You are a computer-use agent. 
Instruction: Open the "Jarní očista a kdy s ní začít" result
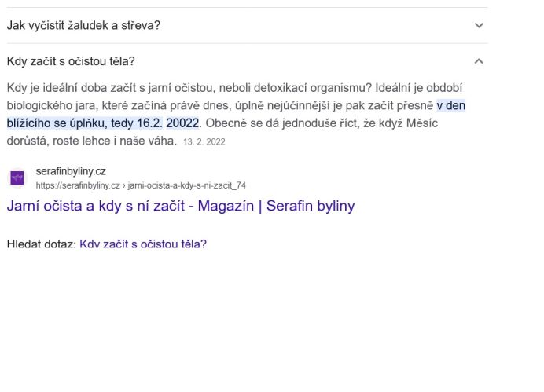181,206
